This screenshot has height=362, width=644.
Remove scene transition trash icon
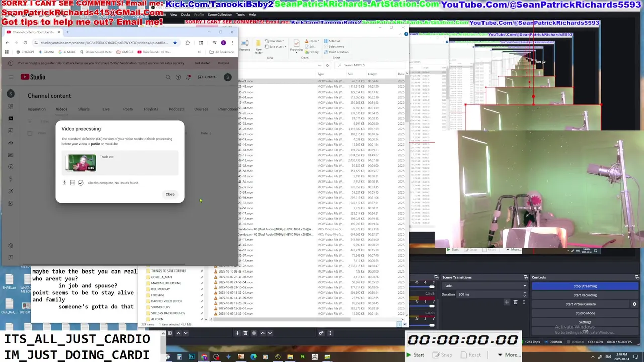tap(515, 302)
